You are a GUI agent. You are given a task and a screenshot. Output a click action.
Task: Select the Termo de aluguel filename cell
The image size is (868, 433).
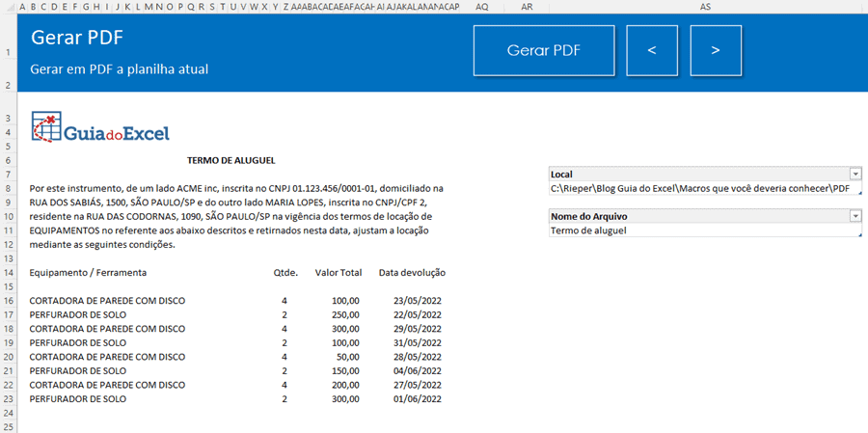tap(699, 231)
